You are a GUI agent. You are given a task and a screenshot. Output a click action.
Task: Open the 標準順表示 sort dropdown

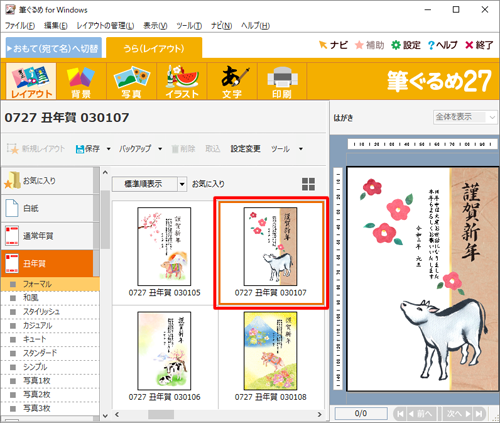pos(149,184)
